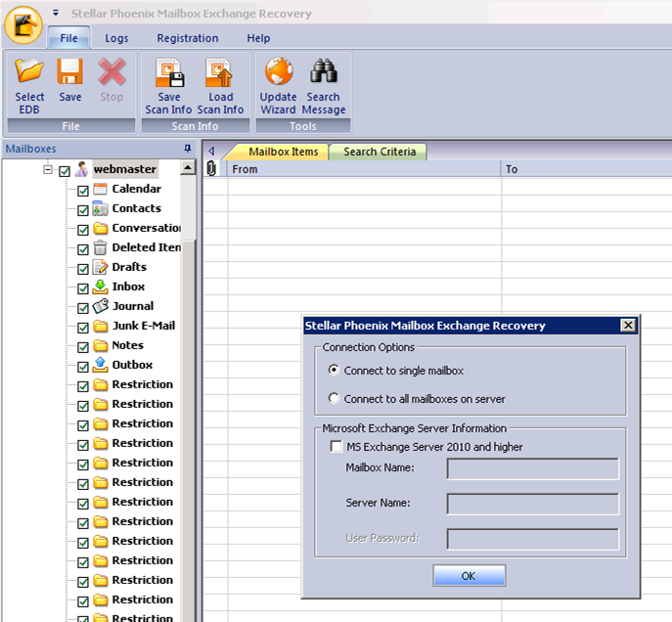Sort by the From column header

pyautogui.click(x=364, y=169)
